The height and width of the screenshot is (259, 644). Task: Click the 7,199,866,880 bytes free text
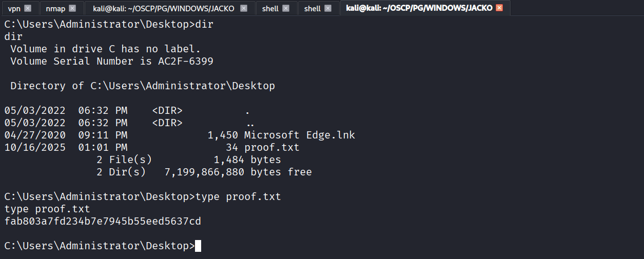pyautogui.click(x=238, y=172)
